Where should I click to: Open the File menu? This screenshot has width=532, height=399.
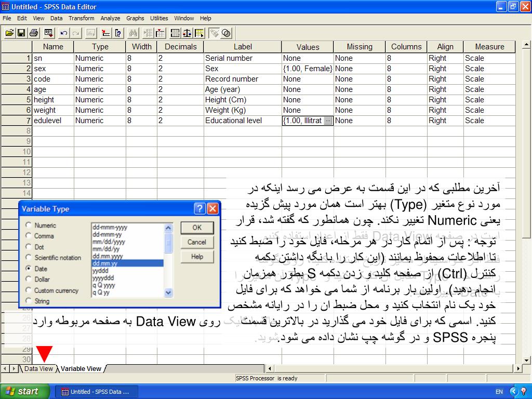7,18
